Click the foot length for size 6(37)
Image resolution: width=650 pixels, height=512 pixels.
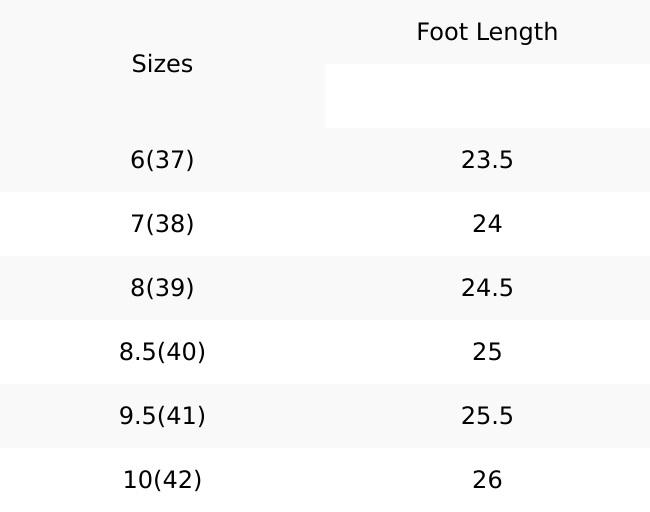pyautogui.click(x=487, y=160)
